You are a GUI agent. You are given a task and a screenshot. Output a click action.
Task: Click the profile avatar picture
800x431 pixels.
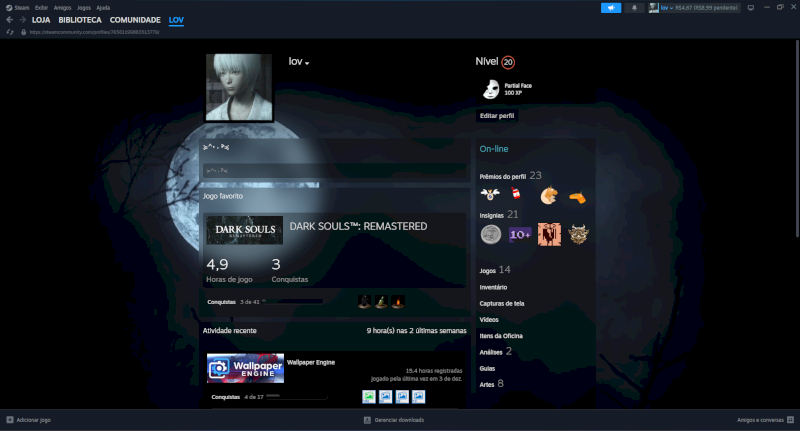pos(239,88)
